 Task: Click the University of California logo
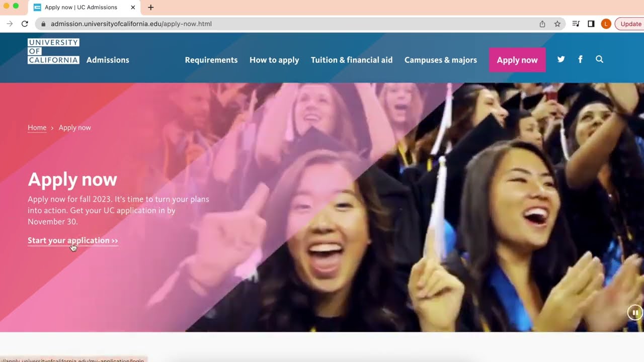[53, 51]
